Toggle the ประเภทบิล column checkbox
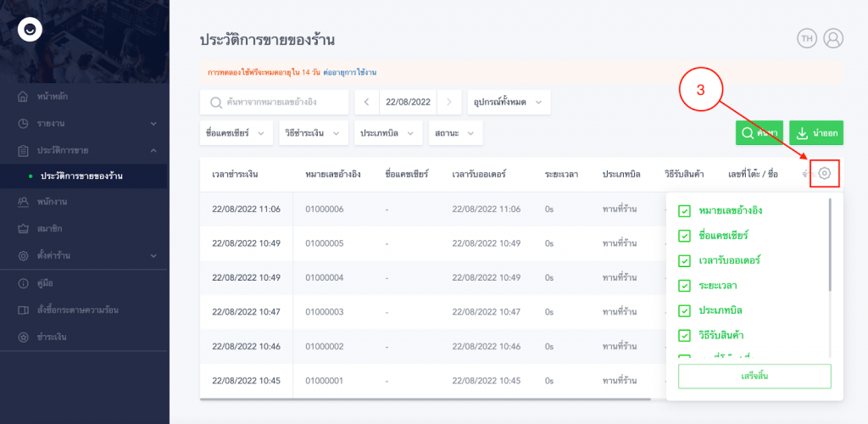The image size is (868, 424). [684, 310]
